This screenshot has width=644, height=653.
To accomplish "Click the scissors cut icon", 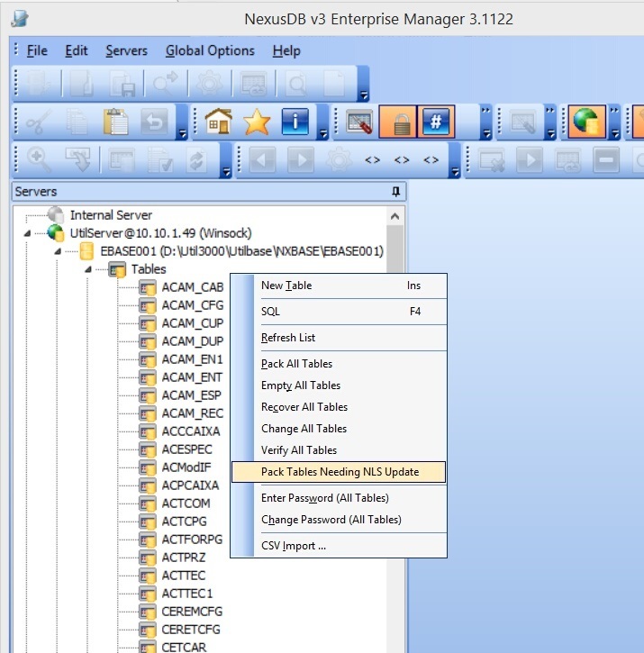I will 39,122.
